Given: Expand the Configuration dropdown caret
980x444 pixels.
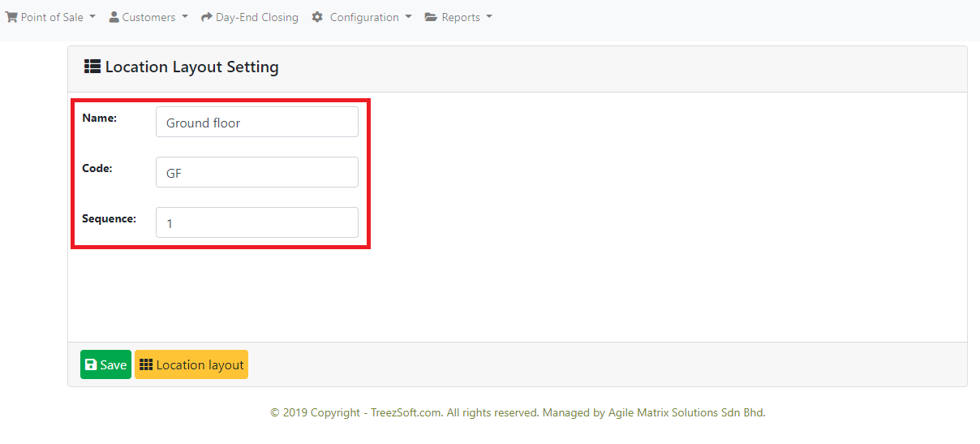Looking at the screenshot, I should point(408,17).
